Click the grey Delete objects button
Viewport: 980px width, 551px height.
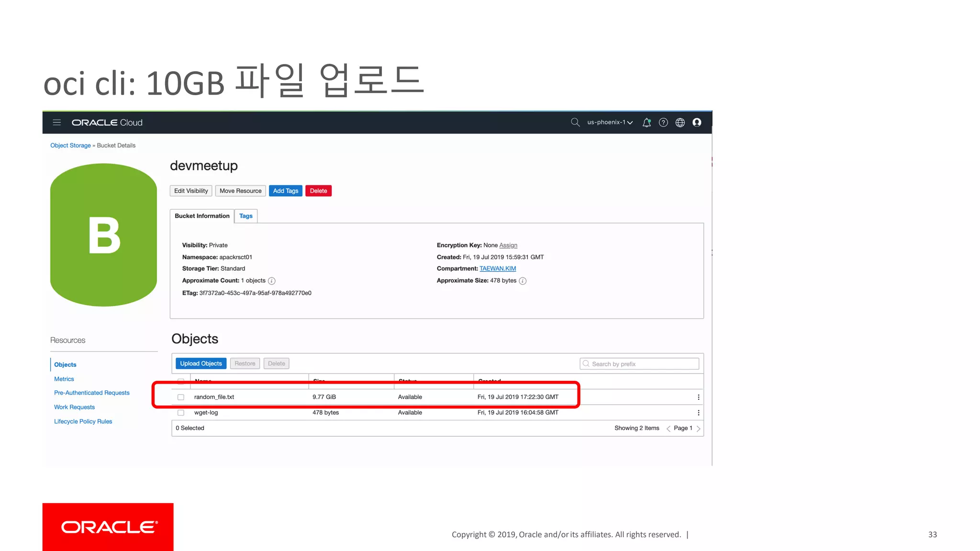pyautogui.click(x=277, y=364)
